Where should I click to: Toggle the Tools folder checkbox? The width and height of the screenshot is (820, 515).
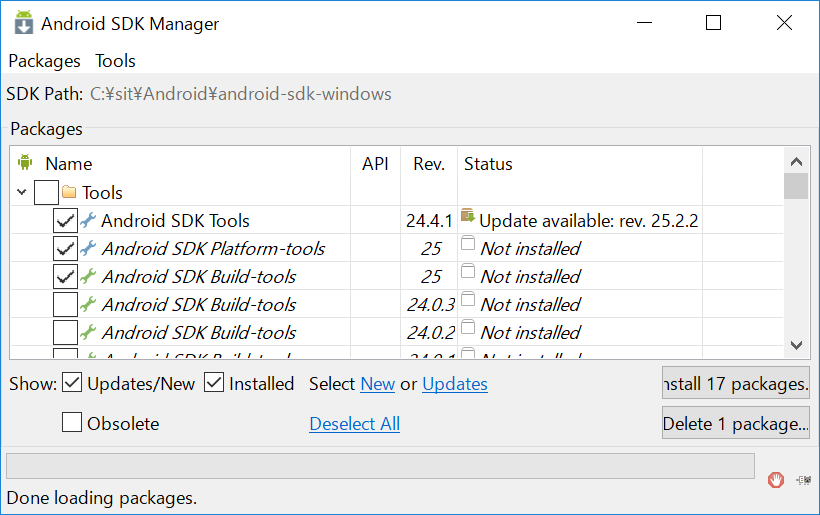(46, 192)
